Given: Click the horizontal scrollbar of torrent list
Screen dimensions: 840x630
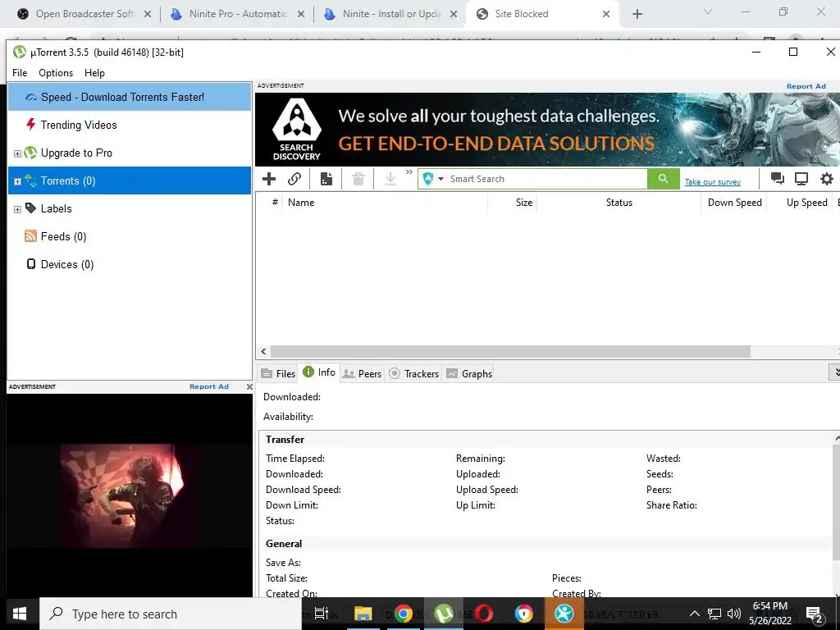Looking at the screenshot, I should 510,351.
